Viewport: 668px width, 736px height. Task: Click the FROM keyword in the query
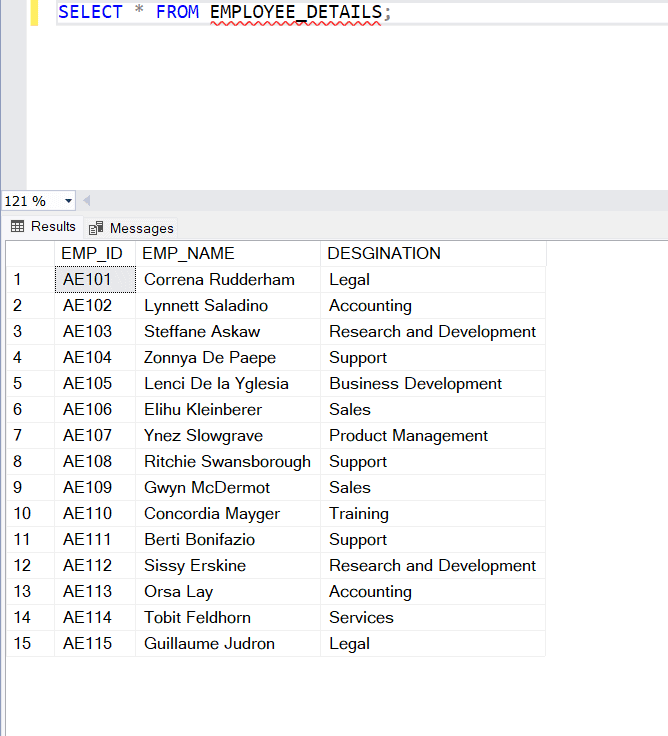pos(177,12)
